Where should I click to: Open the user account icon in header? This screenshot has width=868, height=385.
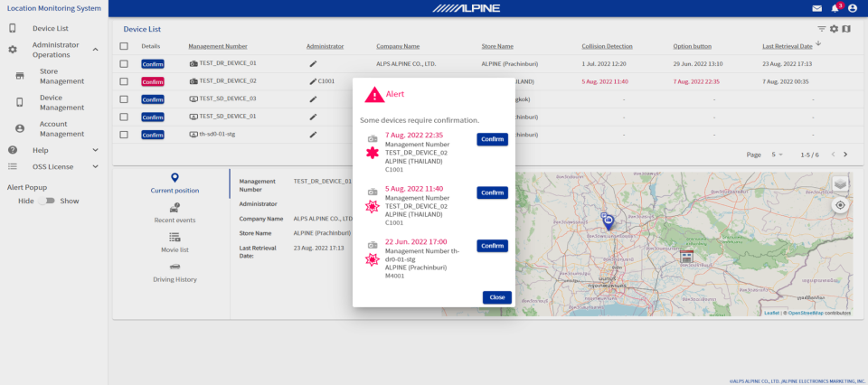pos(853,8)
